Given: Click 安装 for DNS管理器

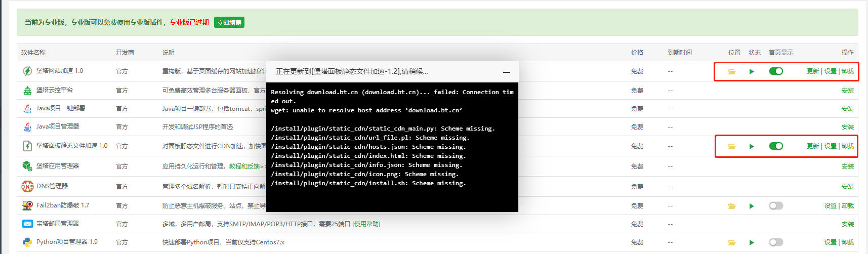Looking at the screenshot, I should point(848,187).
